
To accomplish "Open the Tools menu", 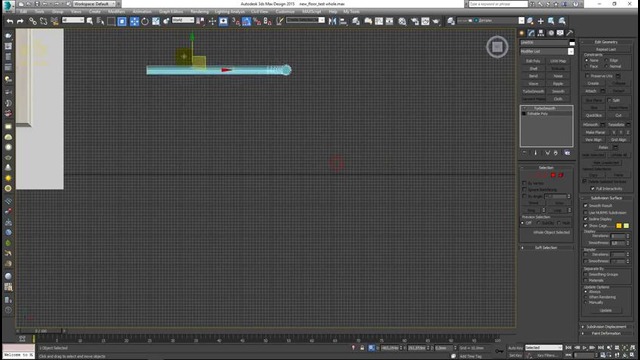I will (x=40, y=12).
